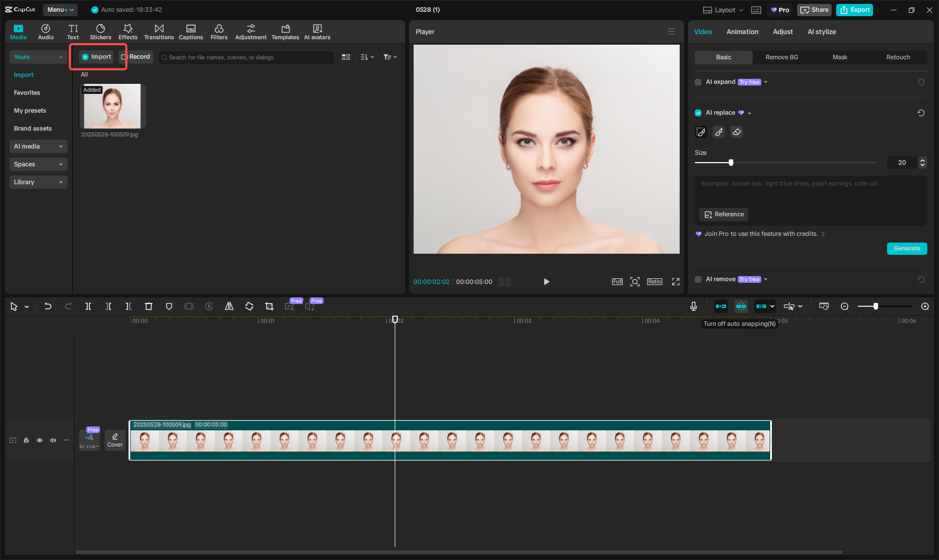This screenshot has width=939, height=560.
Task: Uncheck the AI replace checkbox
Action: 698,113
